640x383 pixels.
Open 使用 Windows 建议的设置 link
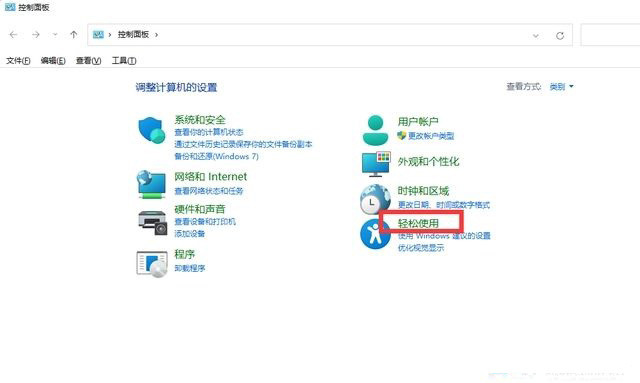click(x=444, y=236)
